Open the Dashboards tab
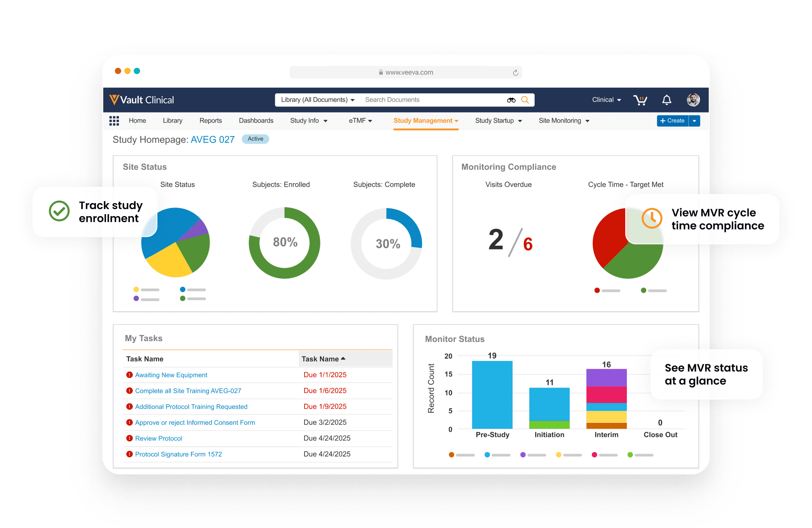The height and width of the screenshot is (528, 812). [x=256, y=121]
